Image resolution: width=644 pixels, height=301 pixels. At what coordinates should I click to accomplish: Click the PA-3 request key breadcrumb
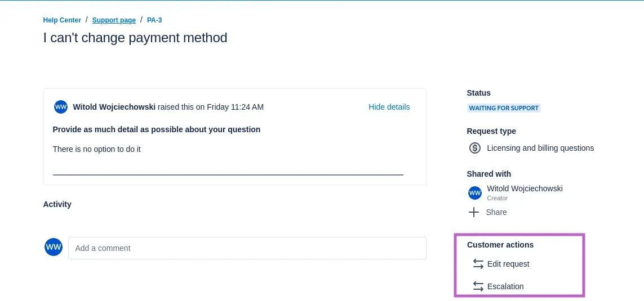click(x=154, y=20)
